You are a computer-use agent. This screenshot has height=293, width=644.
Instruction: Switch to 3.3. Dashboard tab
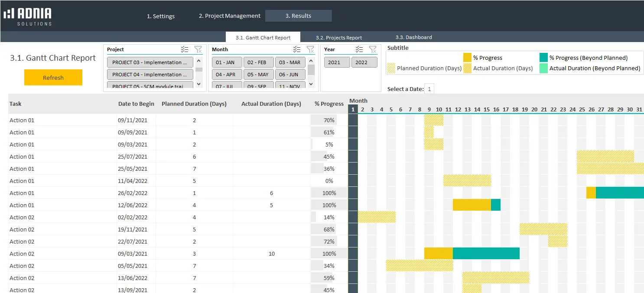point(413,37)
